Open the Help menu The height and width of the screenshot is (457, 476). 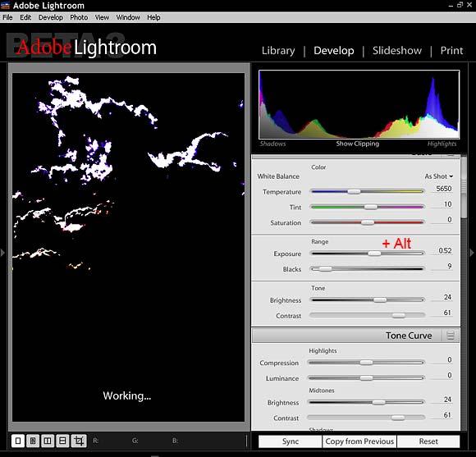[153, 17]
